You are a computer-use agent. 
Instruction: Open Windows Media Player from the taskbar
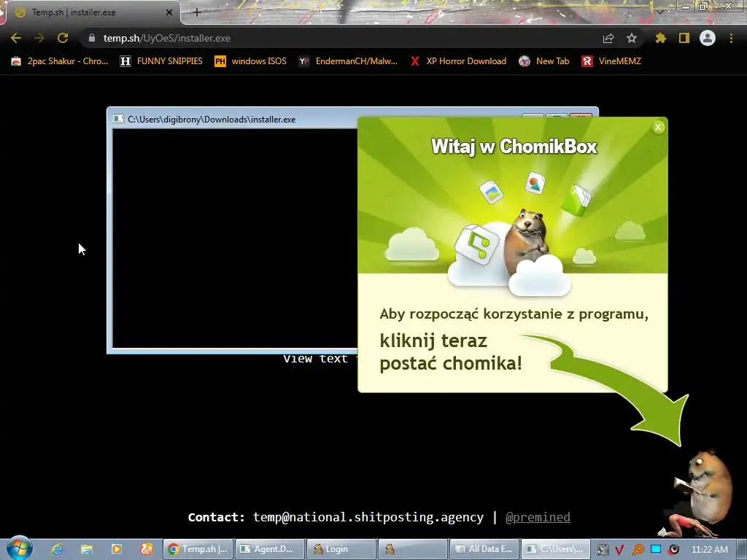(x=116, y=549)
